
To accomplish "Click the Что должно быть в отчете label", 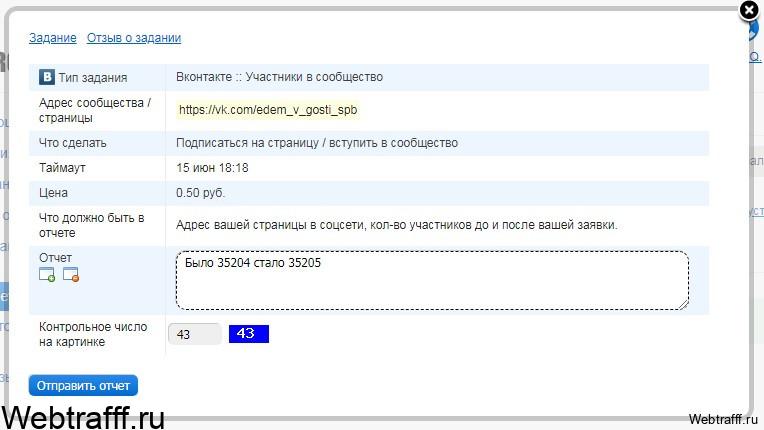I will pos(92,225).
